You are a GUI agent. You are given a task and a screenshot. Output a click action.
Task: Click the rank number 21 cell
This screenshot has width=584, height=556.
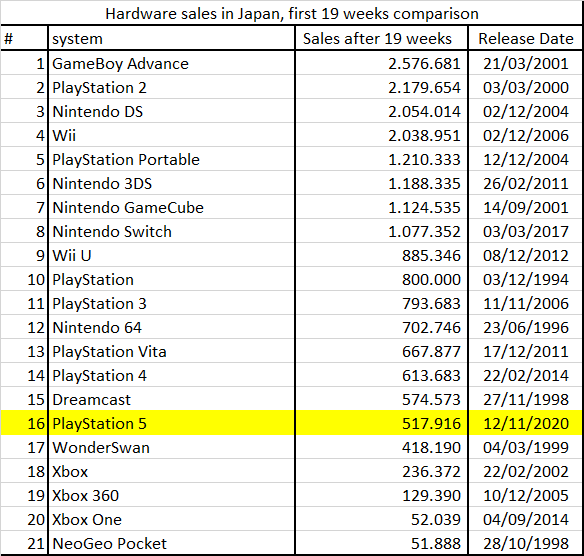36,544
